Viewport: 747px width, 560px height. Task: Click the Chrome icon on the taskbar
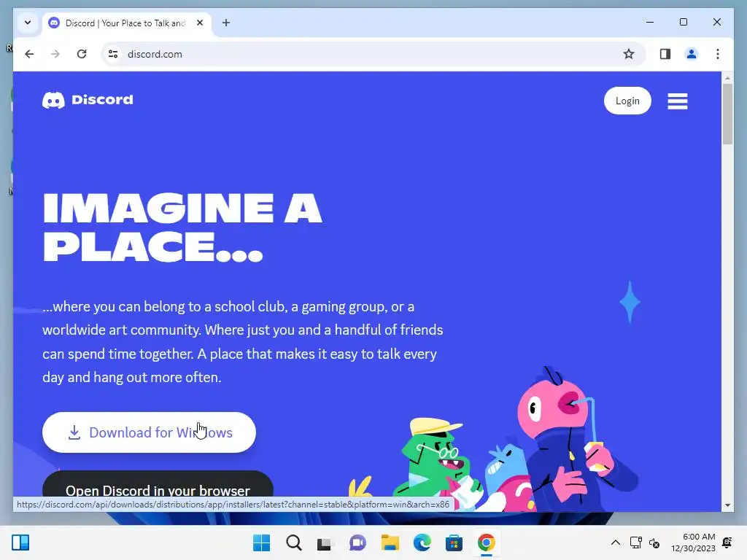pos(486,542)
